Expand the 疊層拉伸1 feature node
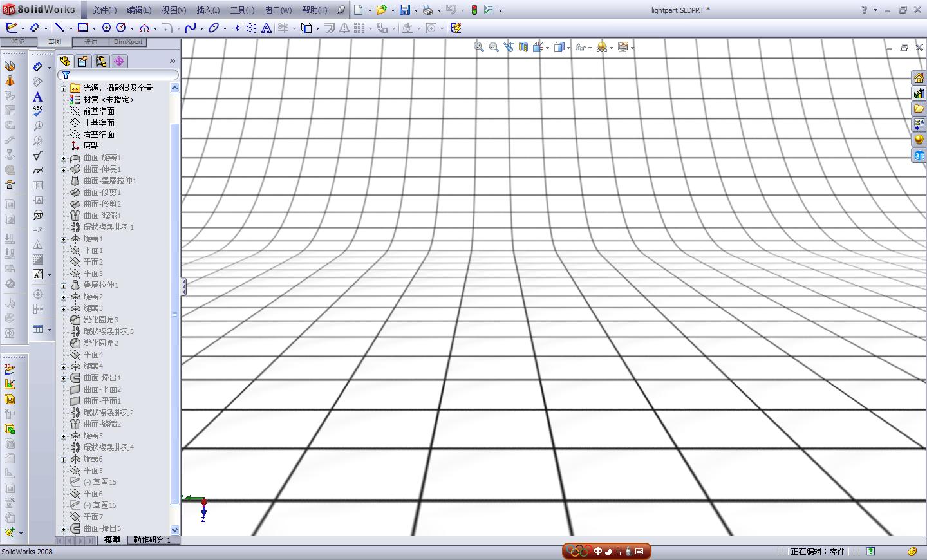Image resolution: width=927 pixels, height=560 pixels. pos(63,285)
